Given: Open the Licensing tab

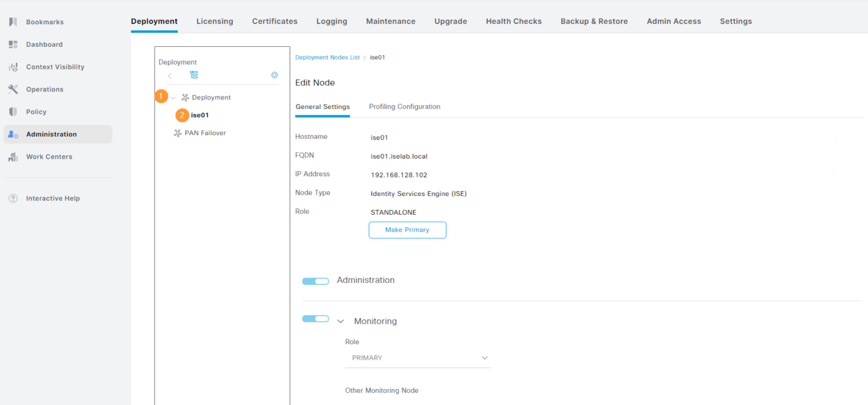Looking at the screenshot, I should coord(215,21).
